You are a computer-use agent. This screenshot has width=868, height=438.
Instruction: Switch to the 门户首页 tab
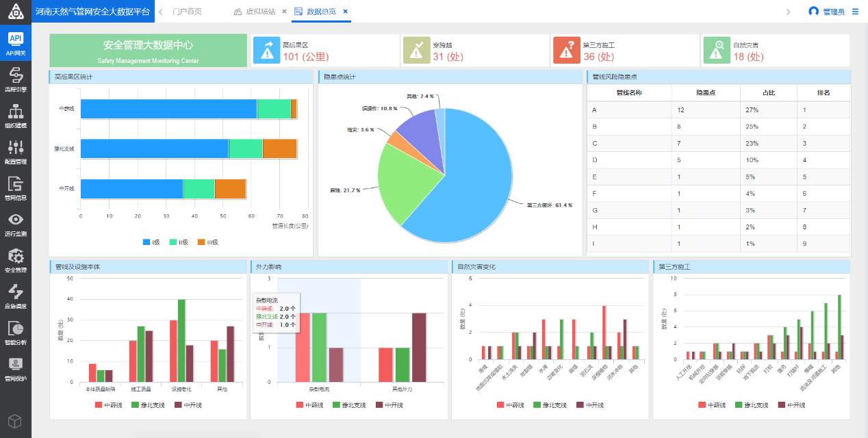187,12
